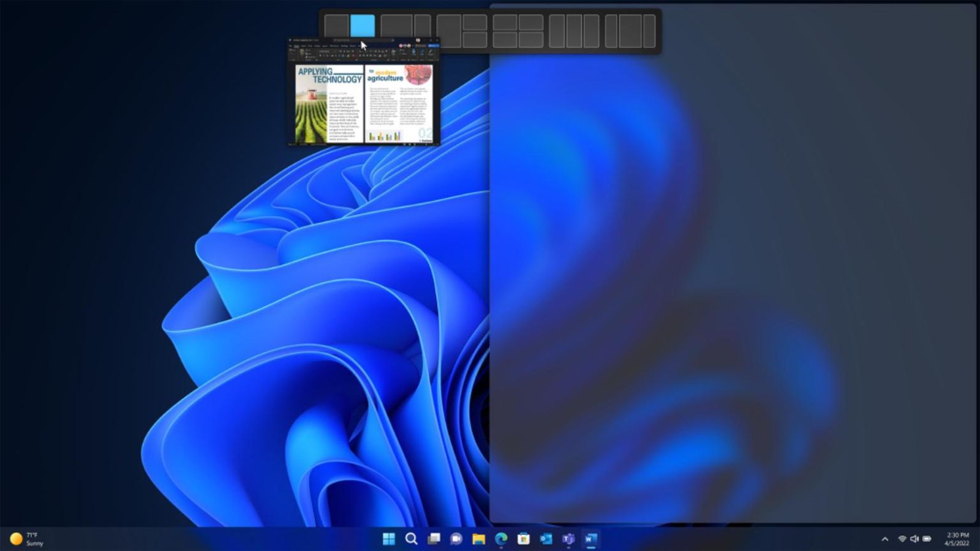Click the Share button in Word
980x551 pixels.
[x=433, y=46]
